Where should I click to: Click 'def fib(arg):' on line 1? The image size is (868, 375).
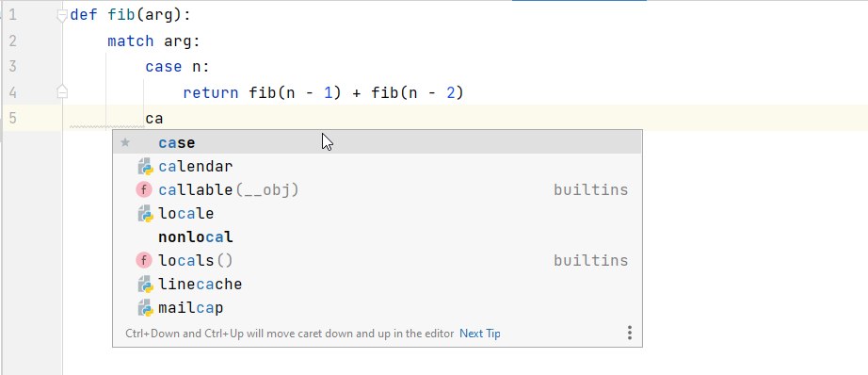click(130, 15)
